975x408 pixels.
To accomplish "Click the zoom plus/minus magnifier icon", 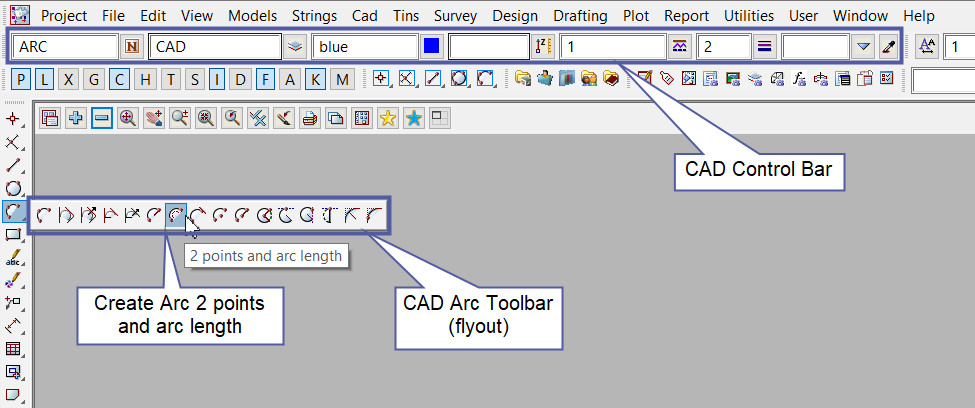I will (x=180, y=118).
